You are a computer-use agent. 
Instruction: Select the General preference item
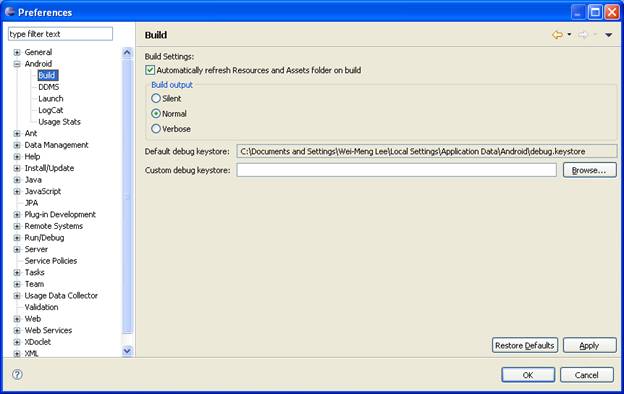[38, 52]
